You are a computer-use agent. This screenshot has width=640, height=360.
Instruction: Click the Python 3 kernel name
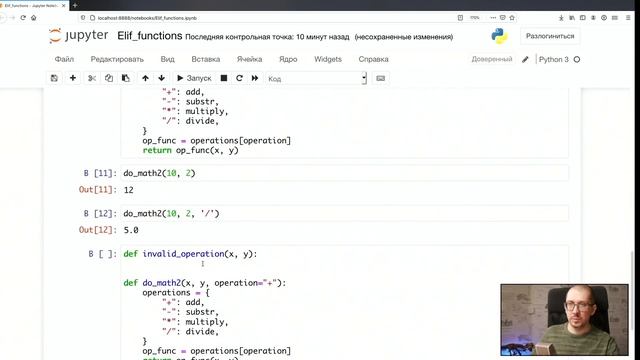pyautogui.click(x=553, y=60)
